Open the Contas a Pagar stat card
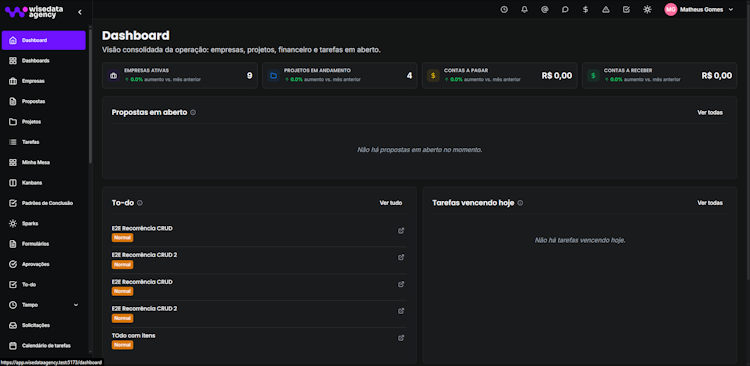 [x=499, y=76]
